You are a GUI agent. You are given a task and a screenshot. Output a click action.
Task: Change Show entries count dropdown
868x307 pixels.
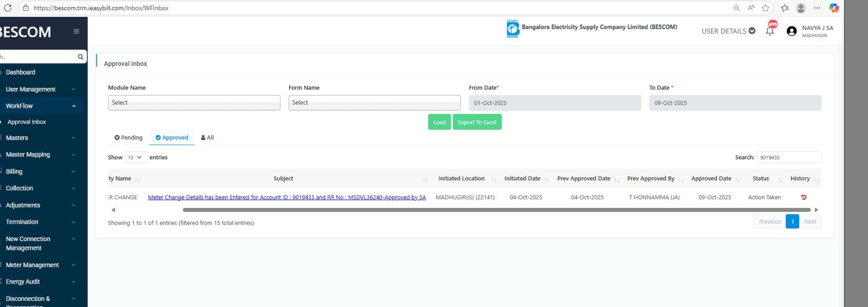pos(136,157)
